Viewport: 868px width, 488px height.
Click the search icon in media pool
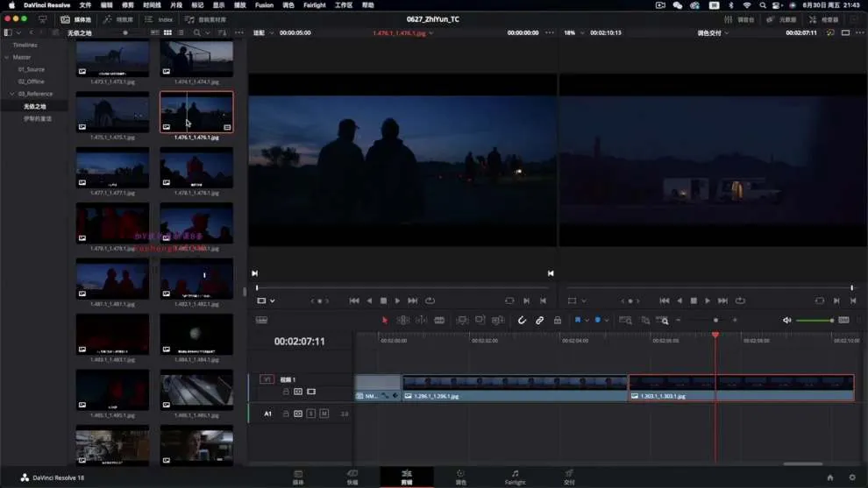[197, 32]
